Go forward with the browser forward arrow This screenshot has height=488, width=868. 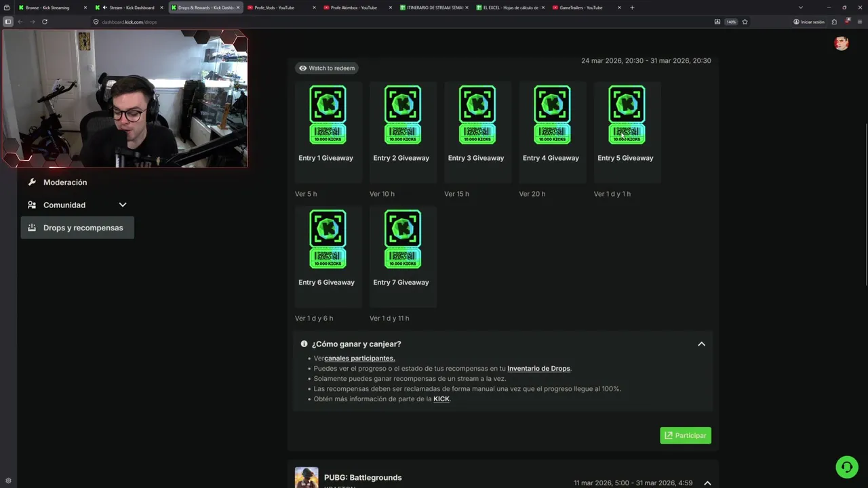click(x=32, y=22)
